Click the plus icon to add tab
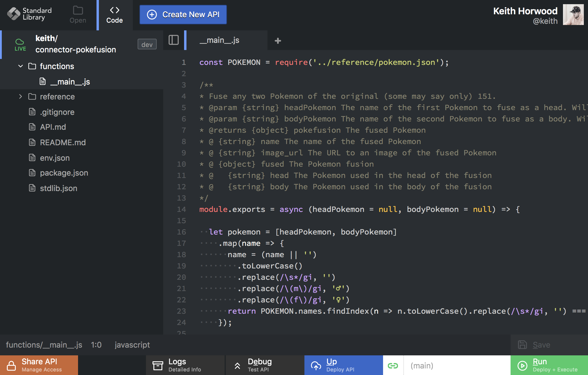 click(278, 41)
